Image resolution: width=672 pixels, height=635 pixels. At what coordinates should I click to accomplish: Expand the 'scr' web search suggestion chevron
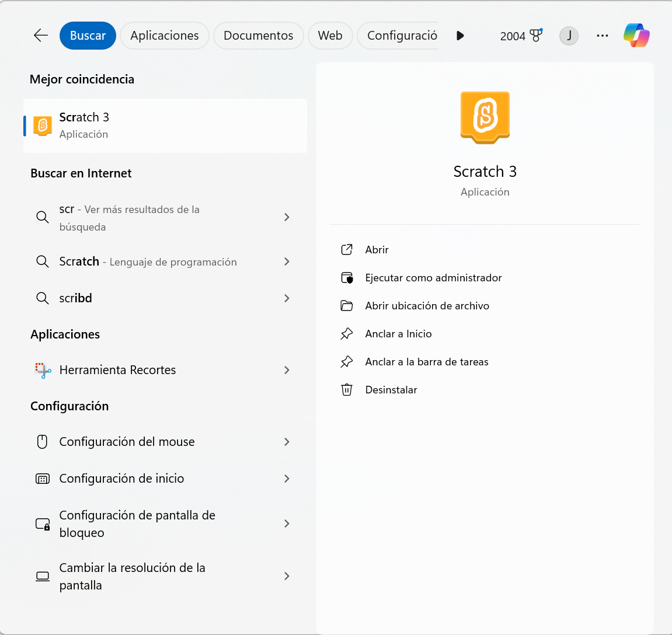coord(287,218)
